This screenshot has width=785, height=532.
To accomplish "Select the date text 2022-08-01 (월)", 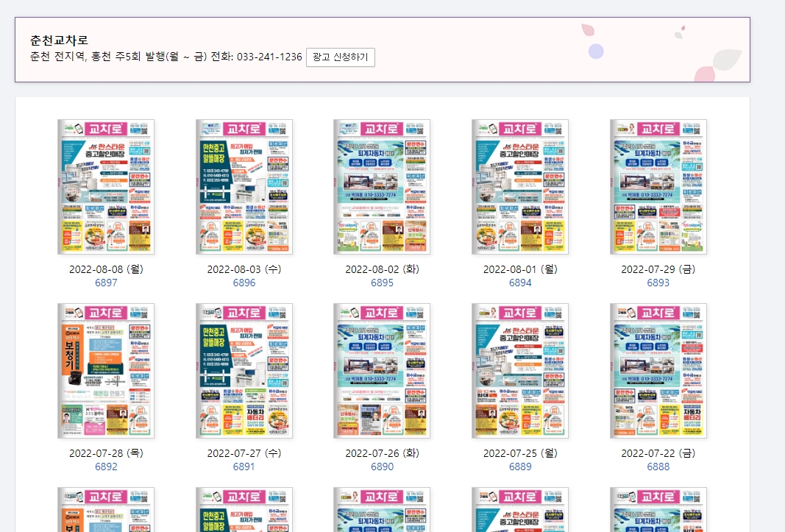I will pyautogui.click(x=520, y=269).
